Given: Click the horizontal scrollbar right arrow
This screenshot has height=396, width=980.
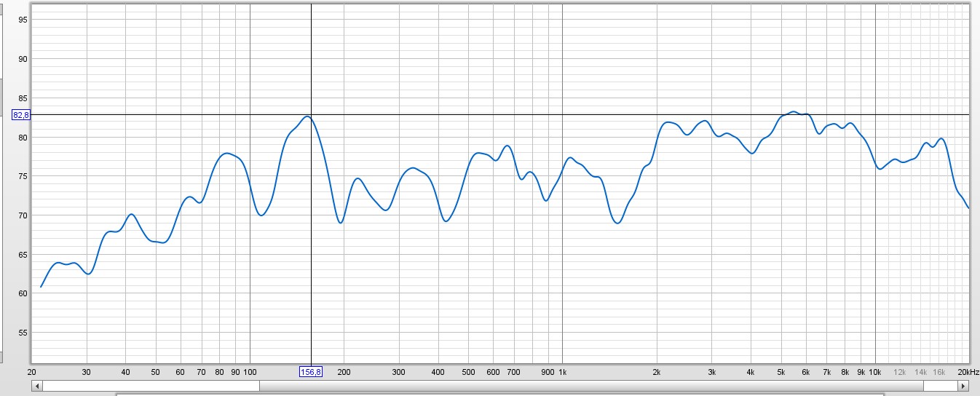Looking at the screenshot, I should click(x=964, y=386).
